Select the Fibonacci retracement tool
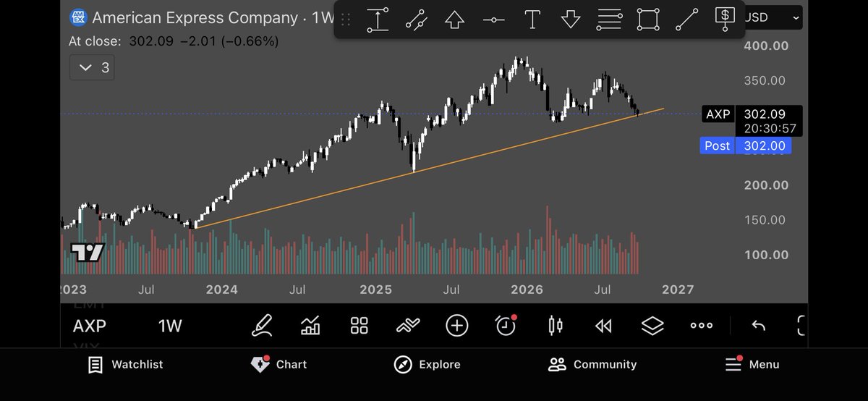Viewport: 868px width, 401px height. point(610,20)
